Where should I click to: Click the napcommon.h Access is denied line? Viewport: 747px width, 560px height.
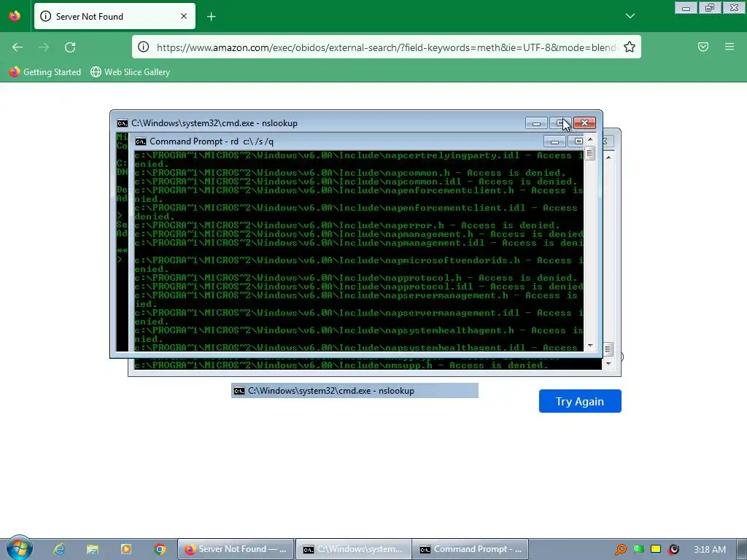(350, 173)
